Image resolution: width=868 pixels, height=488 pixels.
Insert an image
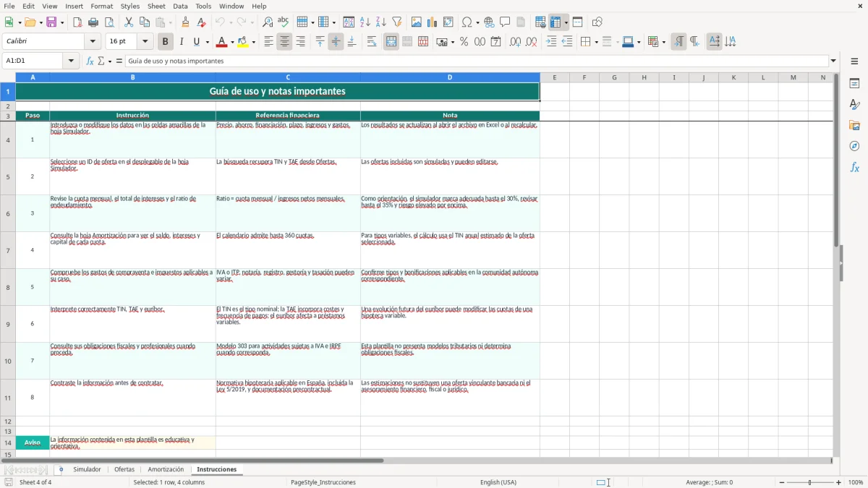[417, 22]
